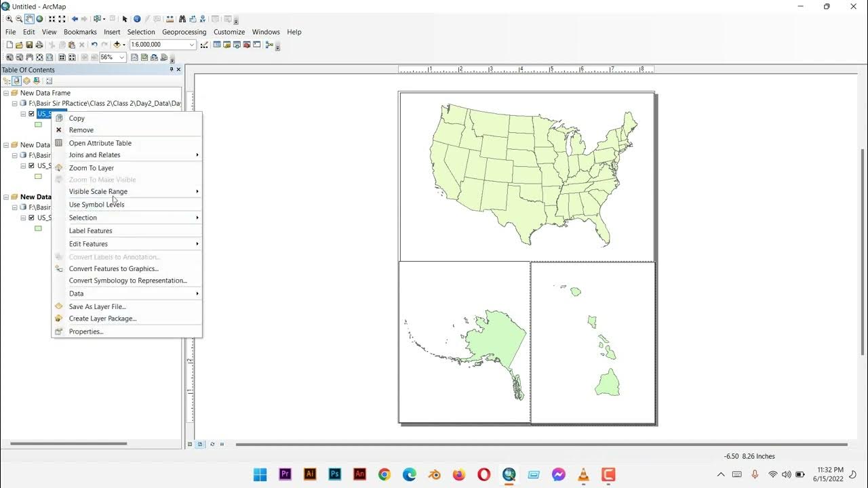This screenshot has height=488, width=868.
Task: Click the layout Zoom Whole Page icon
Action: [x=39, y=57]
